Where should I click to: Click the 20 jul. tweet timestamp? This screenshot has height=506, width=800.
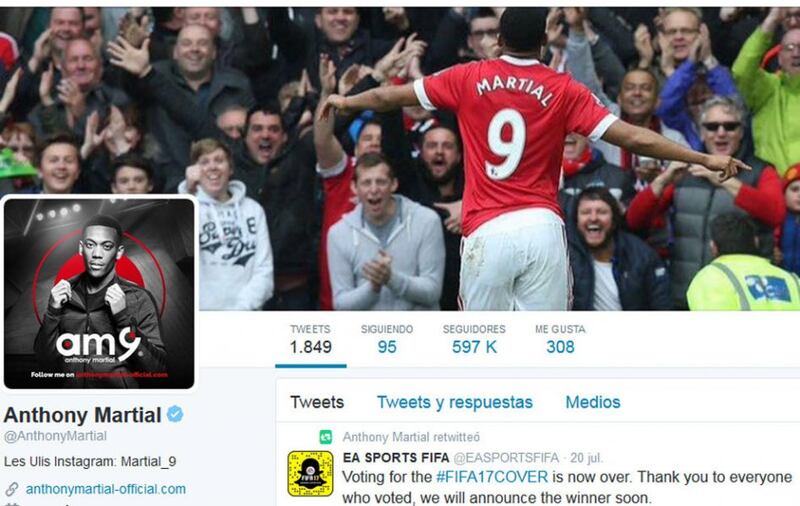coord(586,458)
